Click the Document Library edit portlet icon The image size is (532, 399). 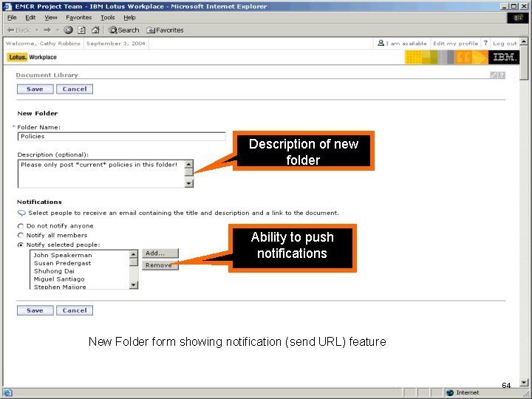(x=494, y=75)
